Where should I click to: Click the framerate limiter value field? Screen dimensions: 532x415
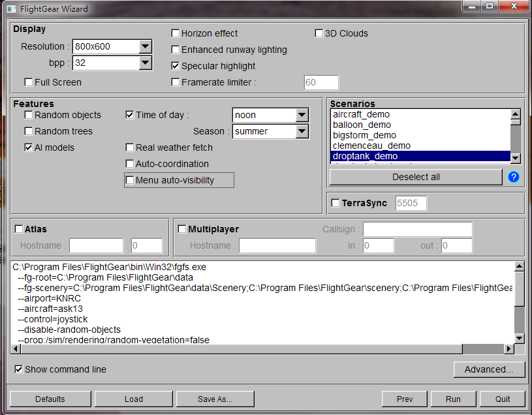tap(321, 82)
